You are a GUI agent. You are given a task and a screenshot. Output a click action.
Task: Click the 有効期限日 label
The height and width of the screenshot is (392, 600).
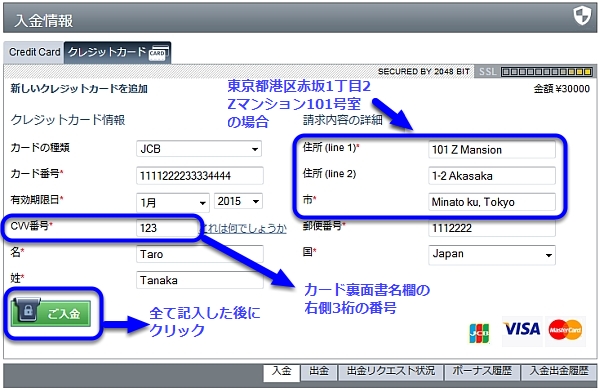click(37, 199)
